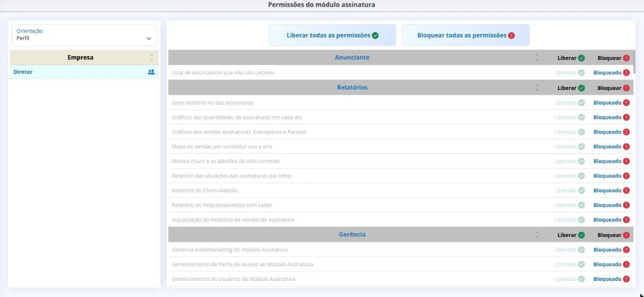Click Bloqueado icon for Visualização do Relatório de Vendas
This screenshot has height=297, width=644.
coord(627,220)
